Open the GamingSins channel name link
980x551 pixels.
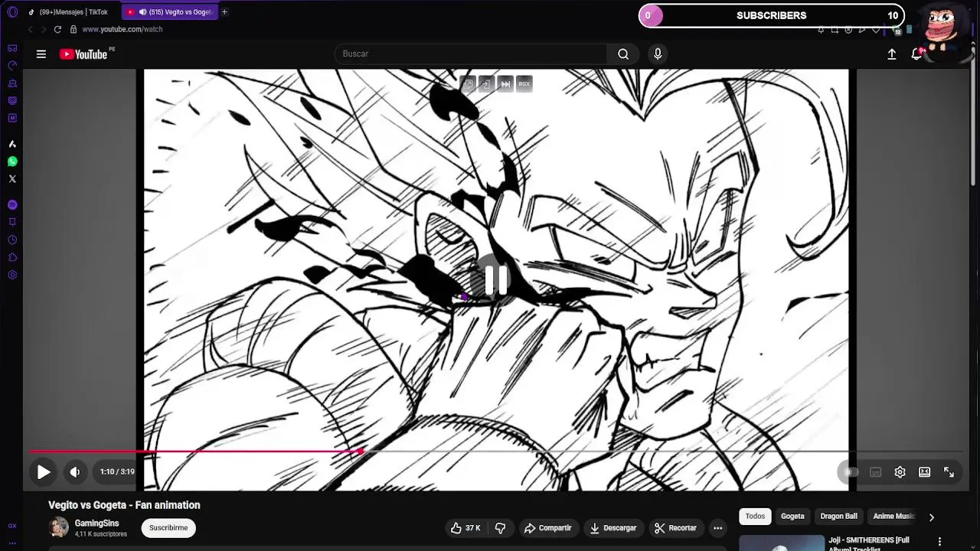point(96,523)
